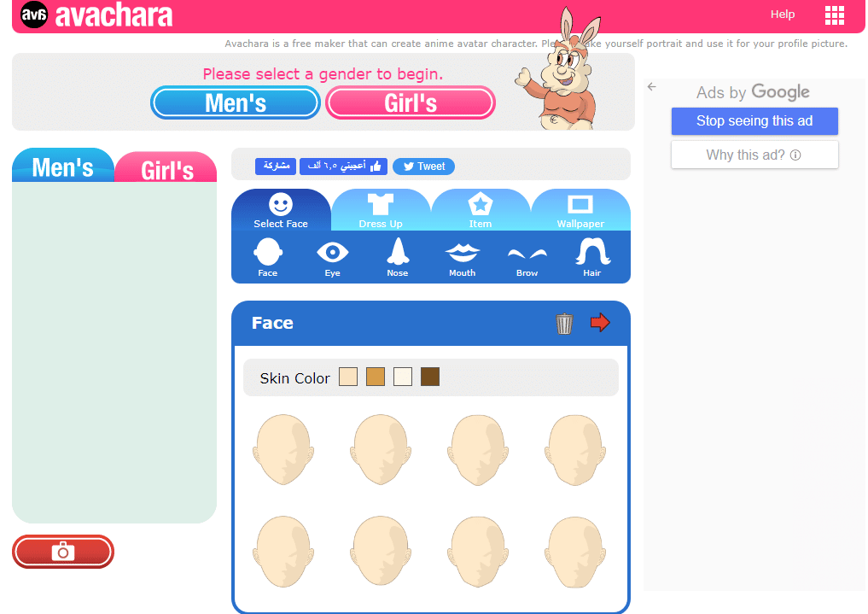The height and width of the screenshot is (614, 868).
Task: Select the fourth face shape in top row
Action: 575,449
